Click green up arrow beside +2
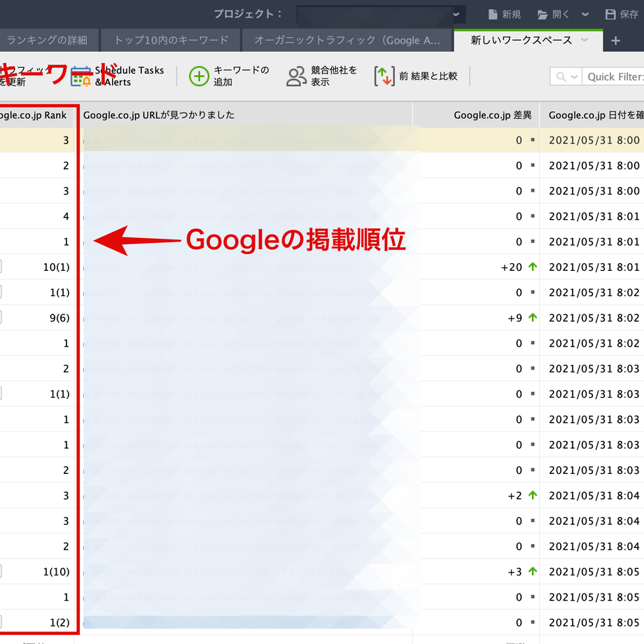Viewport: 644px width, 644px height. [533, 496]
